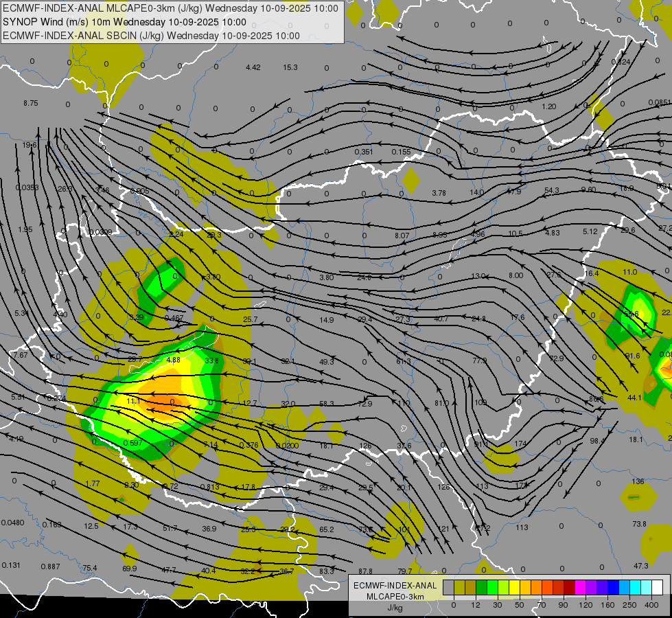Click the legend scale label 400
This screenshot has width=672, height=618.
tap(651, 605)
